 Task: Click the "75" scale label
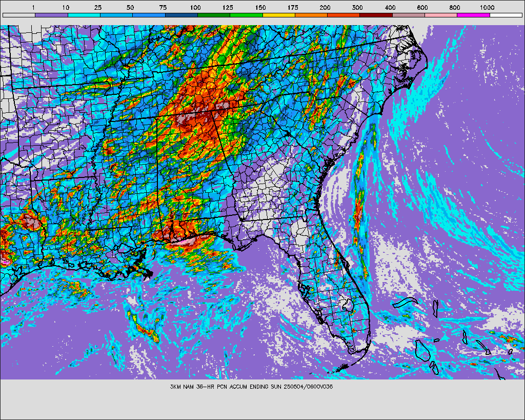pos(163,7)
